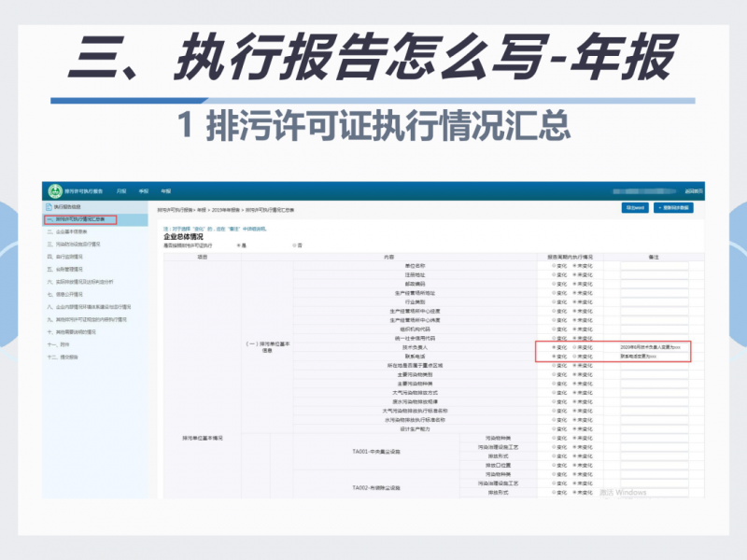Click the 备注 field for 技术负责人 row
Image resolution: width=747 pixels, height=560 pixels.
coord(655,347)
